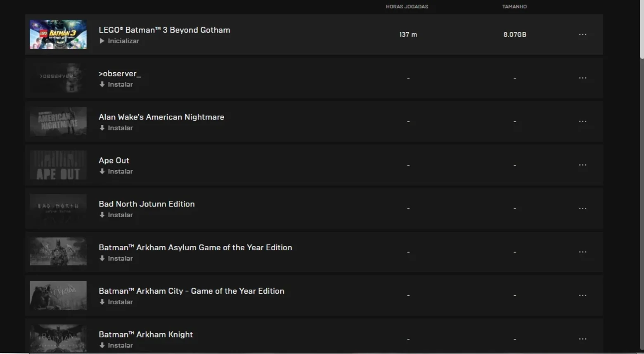Select the Alan Wake's American Nightmare title

(161, 117)
